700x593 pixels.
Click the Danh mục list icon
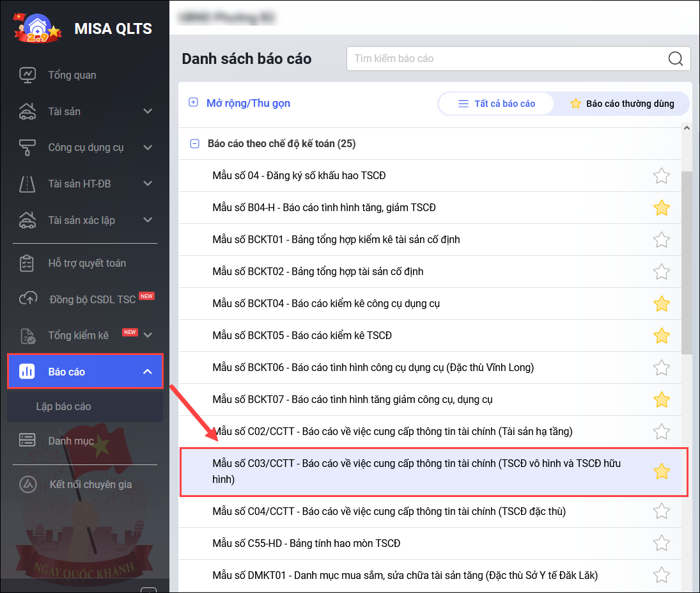pos(27,441)
